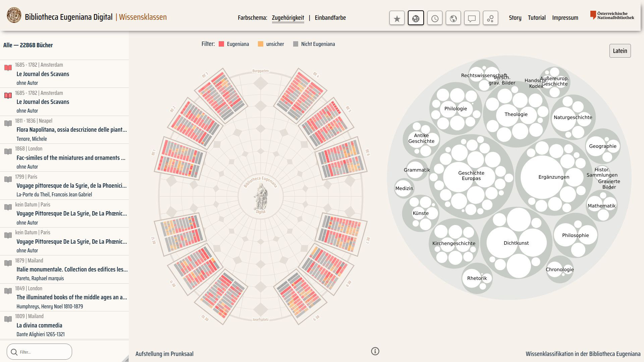Open the speech bubble view icon
644x362 pixels.
(x=472, y=18)
